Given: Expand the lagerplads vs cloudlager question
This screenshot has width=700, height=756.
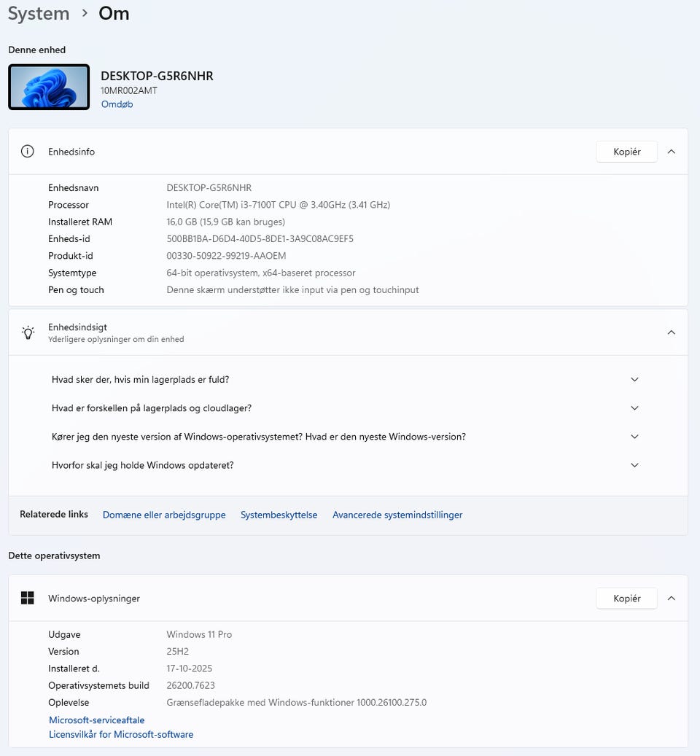Looking at the screenshot, I should tap(634, 408).
